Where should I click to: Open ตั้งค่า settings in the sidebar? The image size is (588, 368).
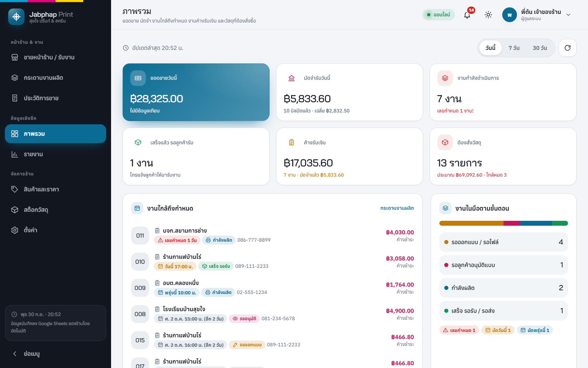click(56, 230)
